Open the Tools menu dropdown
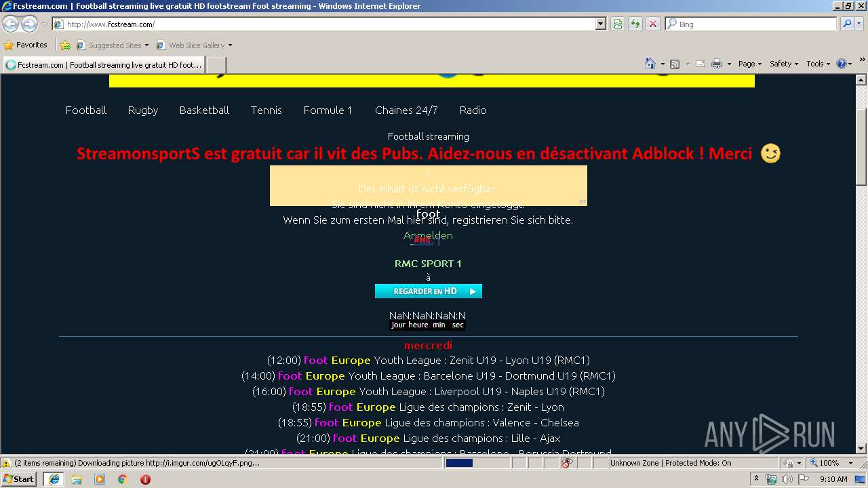Image resolution: width=868 pixels, height=488 pixels. click(x=818, y=64)
